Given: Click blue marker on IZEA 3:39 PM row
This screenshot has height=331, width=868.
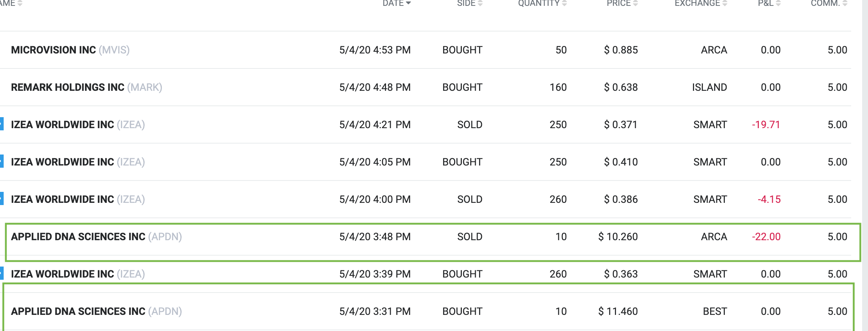Looking at the screenshot, I should tap(1, 273).
